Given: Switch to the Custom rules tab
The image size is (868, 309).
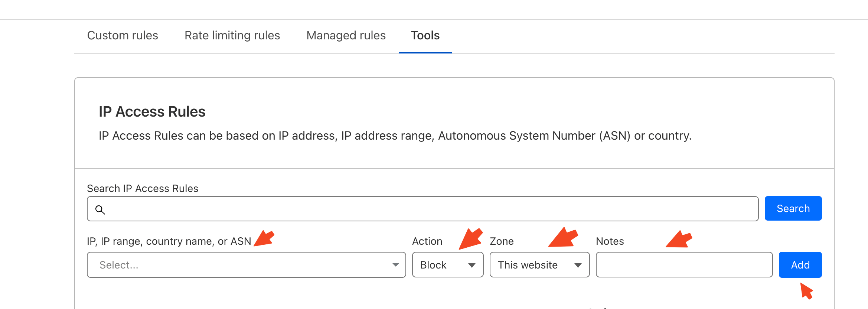Looking at the screenshot, I should 123,35.
